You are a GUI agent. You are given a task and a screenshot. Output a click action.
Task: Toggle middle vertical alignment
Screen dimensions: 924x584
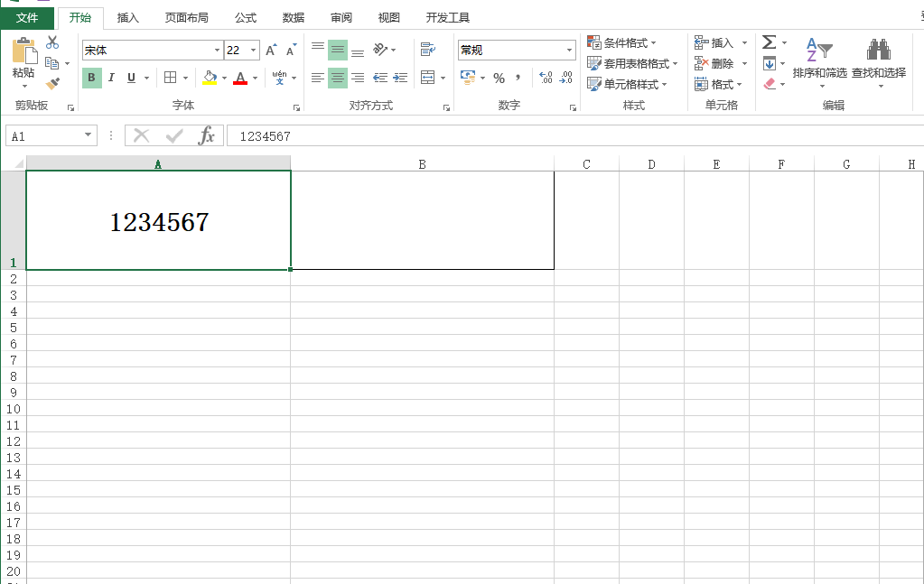(x=338, y=50)
